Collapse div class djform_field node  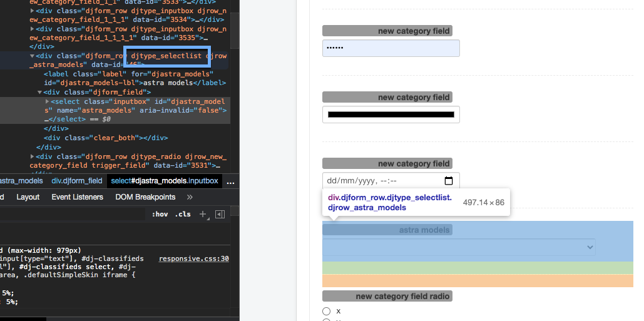(40, 93)
